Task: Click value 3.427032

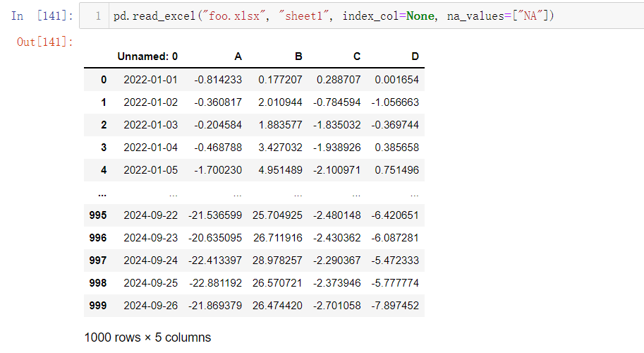Action: tap(280, 148)
